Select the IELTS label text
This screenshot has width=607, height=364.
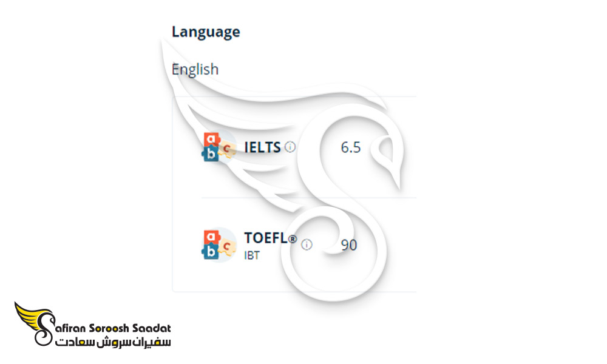tap(262, 147)
